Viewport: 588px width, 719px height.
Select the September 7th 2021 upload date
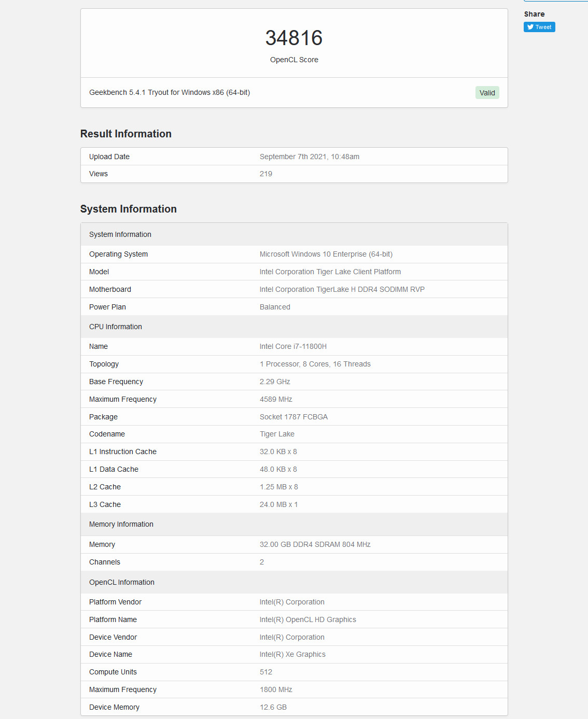coord(310,157)
